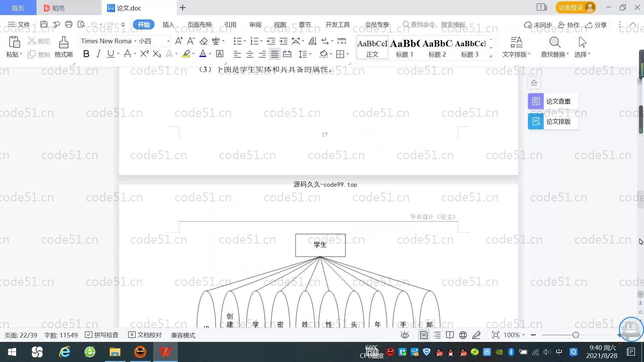The width and height of the screenshot is (644, 362).
Task: Open new tab with plus button
Action: click(x=182, y=7)
